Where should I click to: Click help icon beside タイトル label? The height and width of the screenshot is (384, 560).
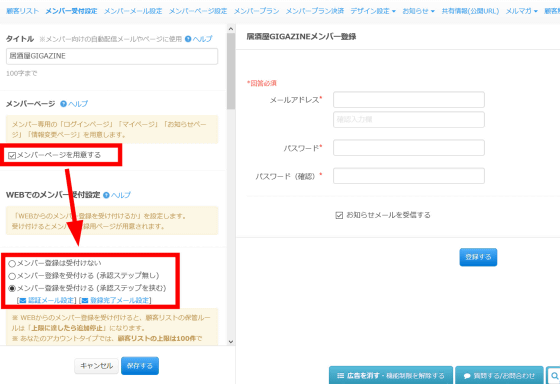click(188, 39)
